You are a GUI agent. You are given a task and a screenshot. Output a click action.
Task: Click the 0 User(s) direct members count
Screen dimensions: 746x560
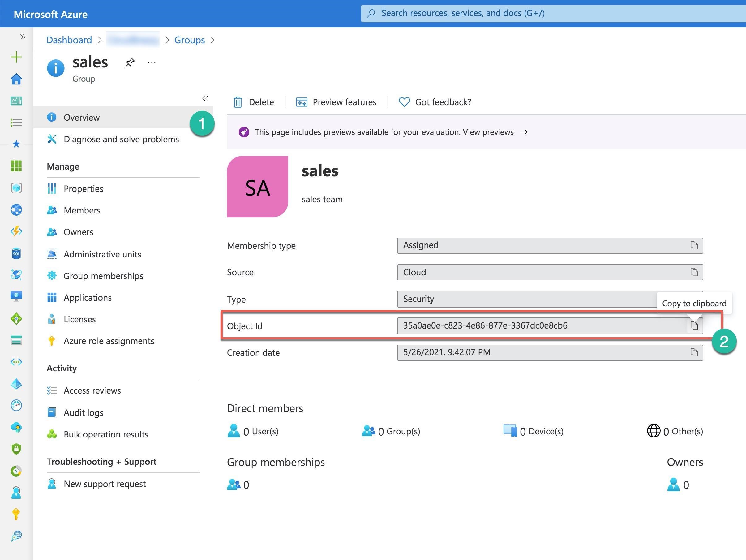click(253, 431)
